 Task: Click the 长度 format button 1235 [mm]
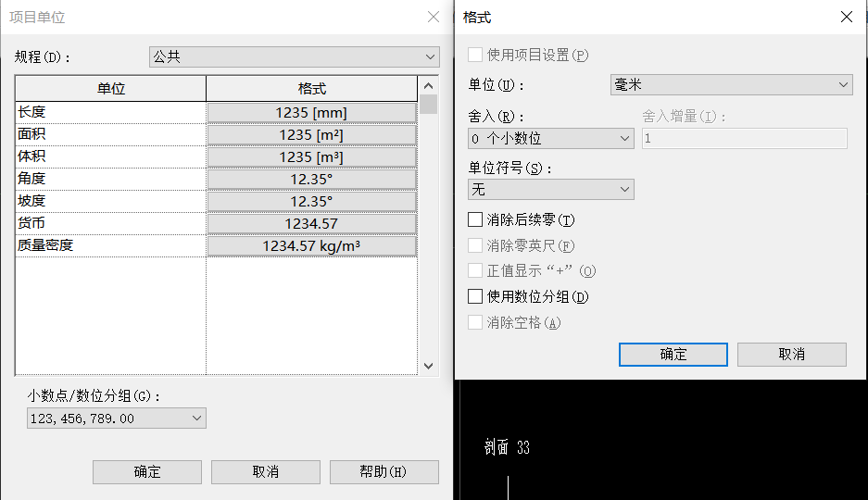coord(311,113)
